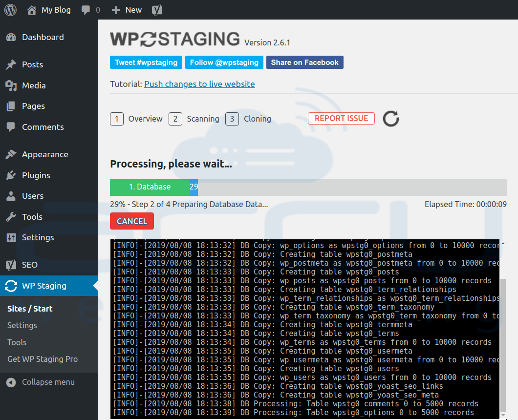This screenshot has width=518, height=420.
Task: Open the Push changes to live website tutorial
Action: click(x=199, y=84)
